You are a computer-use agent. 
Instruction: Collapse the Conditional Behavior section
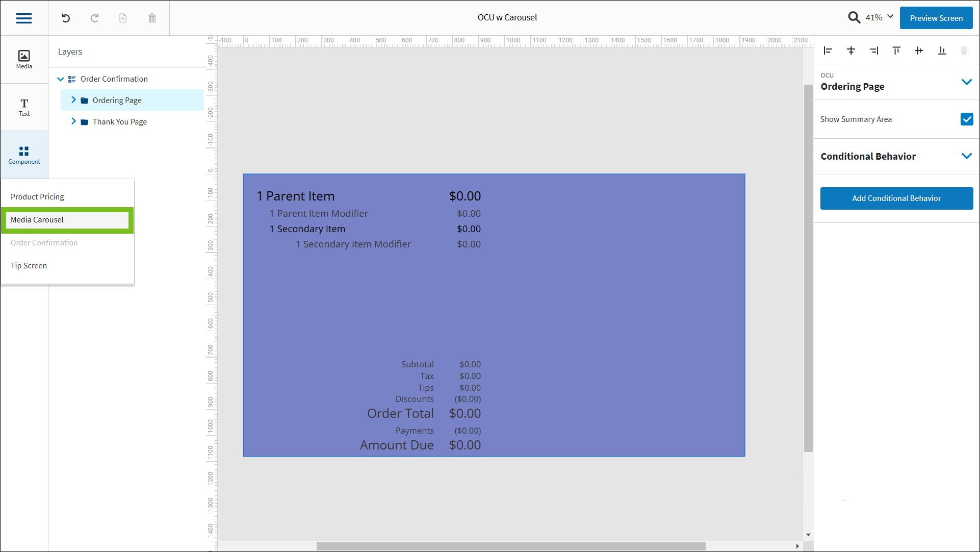pyautogui.click(x=966, y=156)
